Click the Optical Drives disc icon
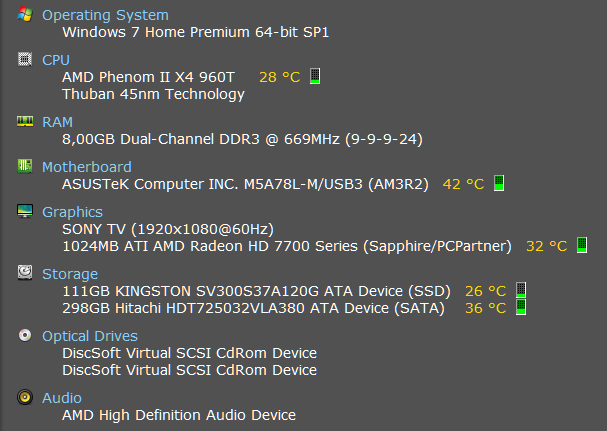Image resolution: width=607 pixels, height=431 pixels. (25, 335)
